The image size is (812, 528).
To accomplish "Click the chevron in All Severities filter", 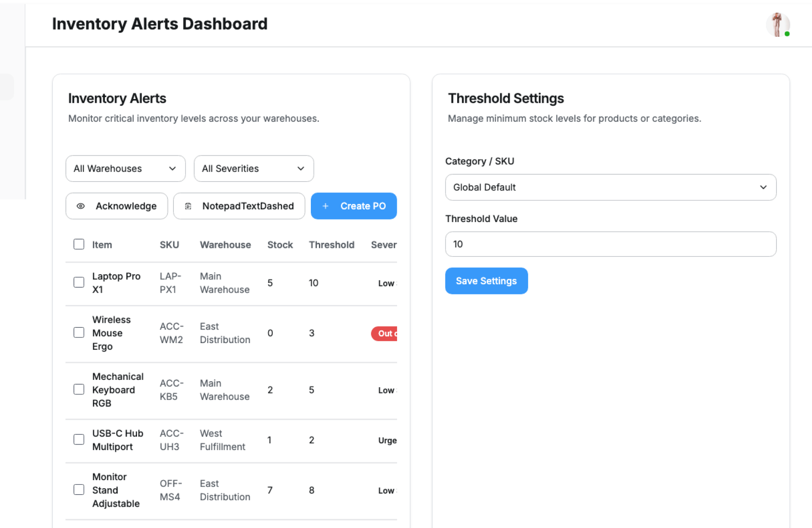I will [x=301, y=168].
